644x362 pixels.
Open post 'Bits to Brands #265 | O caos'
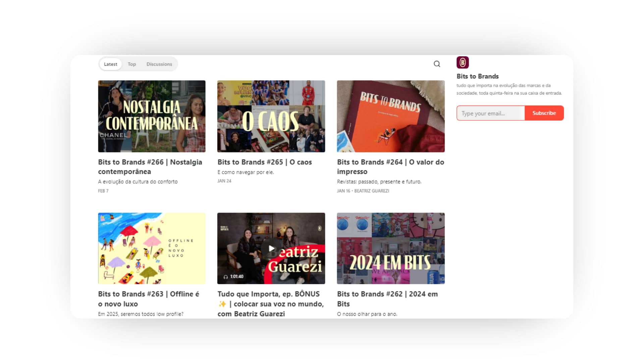265,162
